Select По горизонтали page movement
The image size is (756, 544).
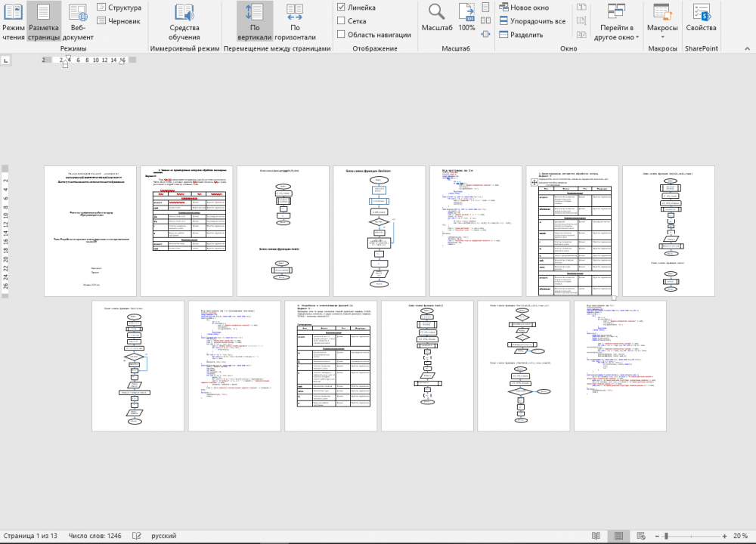pyautogui.click(x=295, y=22)
